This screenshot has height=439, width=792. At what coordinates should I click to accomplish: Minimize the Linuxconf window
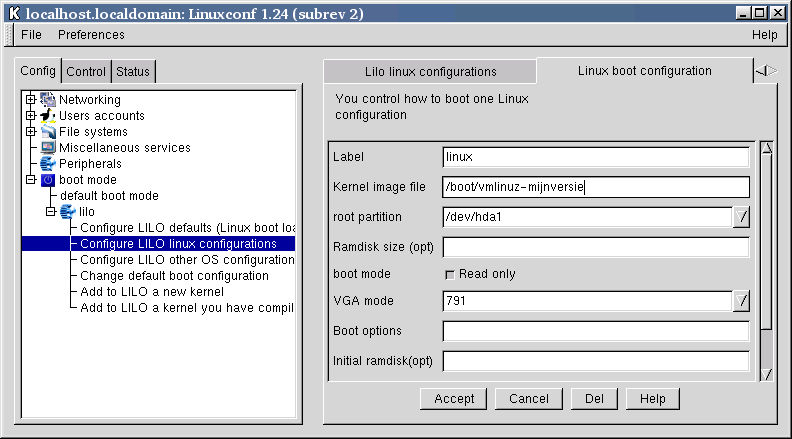tap(742, 13)
